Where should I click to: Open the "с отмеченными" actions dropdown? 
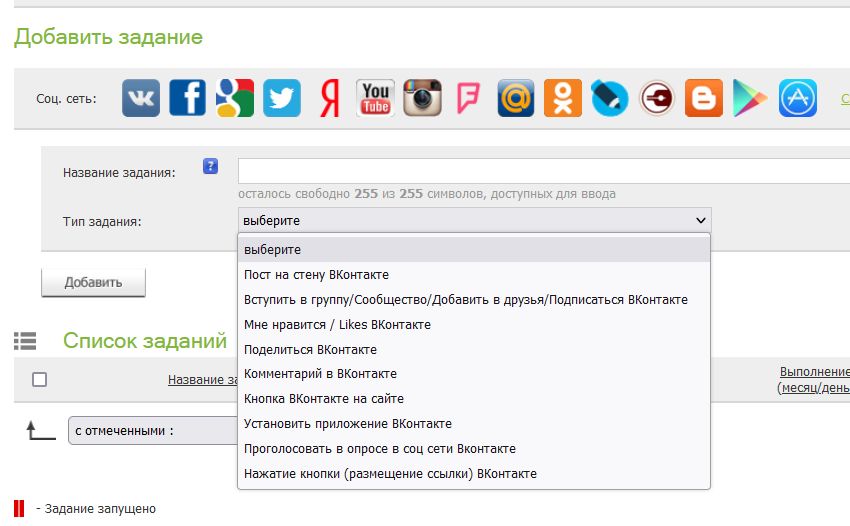(152, 431)
